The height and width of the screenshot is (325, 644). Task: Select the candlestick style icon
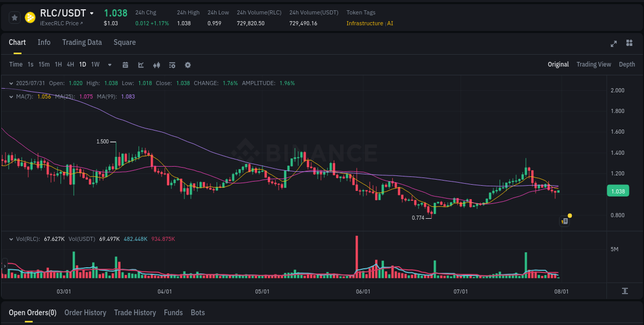click(156, 64)
